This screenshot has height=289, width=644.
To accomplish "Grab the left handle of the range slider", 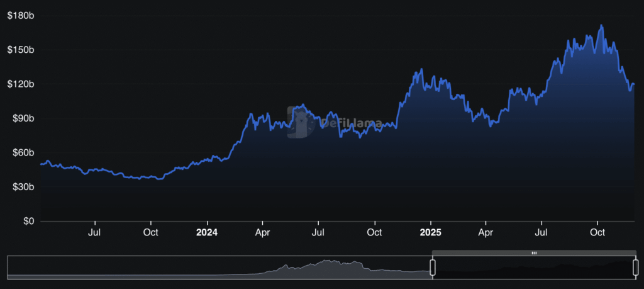I will [x=432, y=267].
